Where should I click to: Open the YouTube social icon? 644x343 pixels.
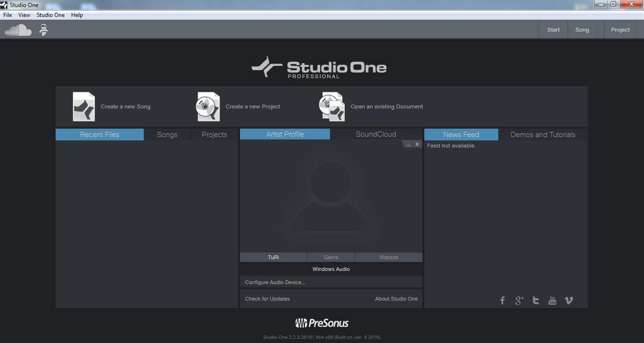[x=553, y=301]
